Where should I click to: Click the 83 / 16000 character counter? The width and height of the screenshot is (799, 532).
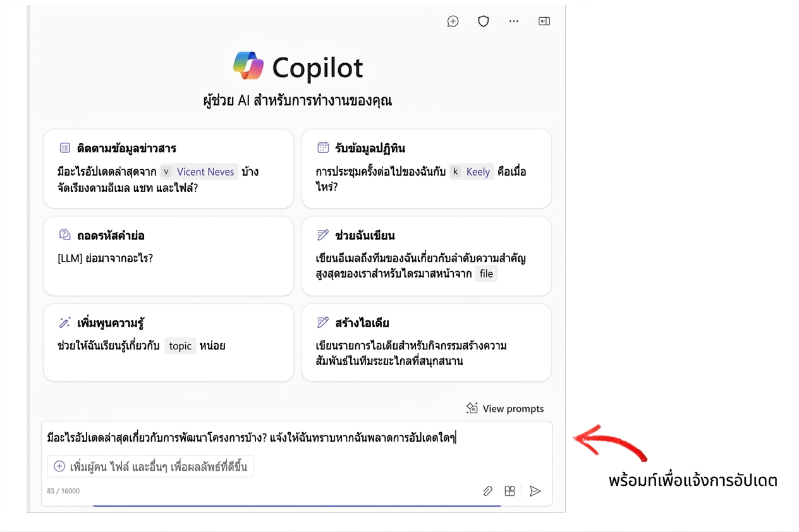[x=63, y=491]
